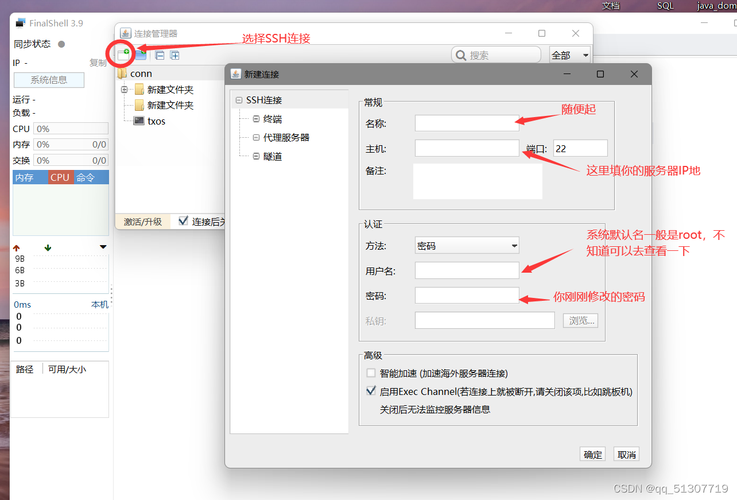Click the 备注 text area
Screen dimensions: 737x500
(x=478, y=181)
